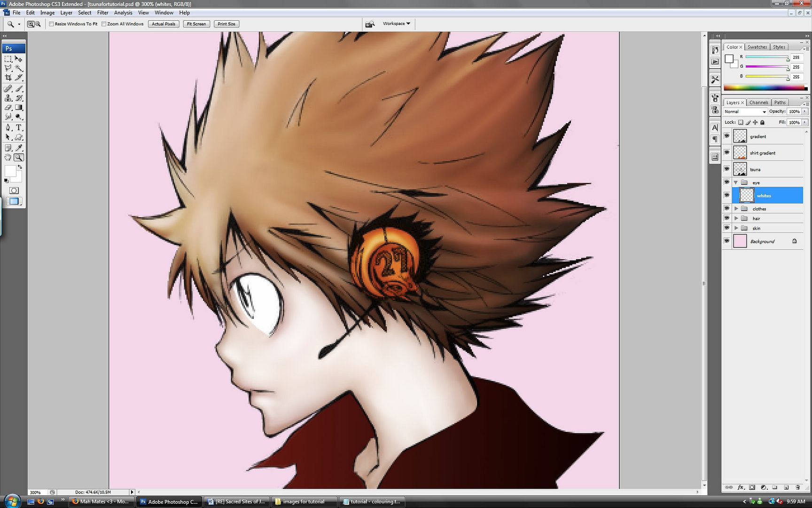Add a layer style with fx
Screen dimensions: 812x508
point(741,487)
